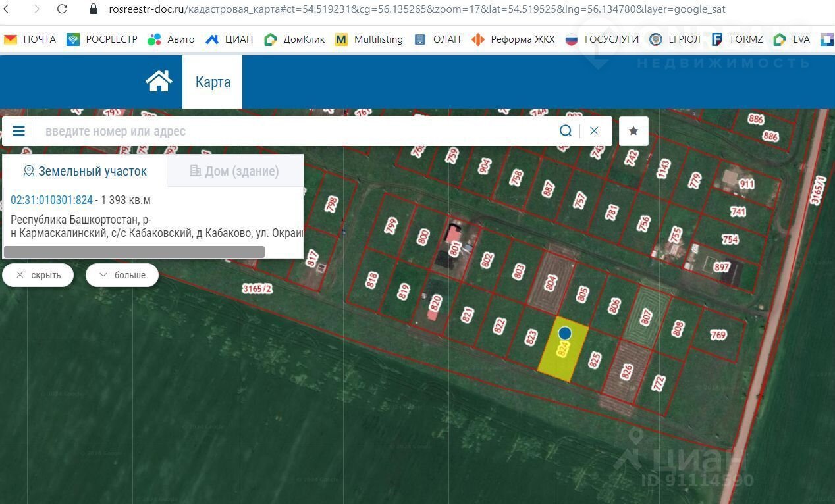Clear the search field with X
835x504 pixels.
click(594, 131)
